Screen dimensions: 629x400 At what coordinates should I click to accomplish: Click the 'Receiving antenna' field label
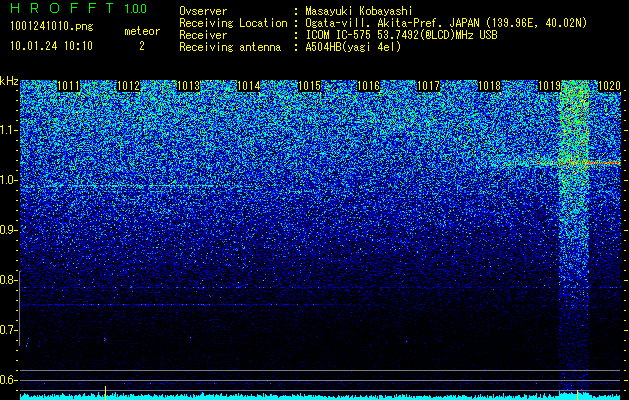click(230, 47)
